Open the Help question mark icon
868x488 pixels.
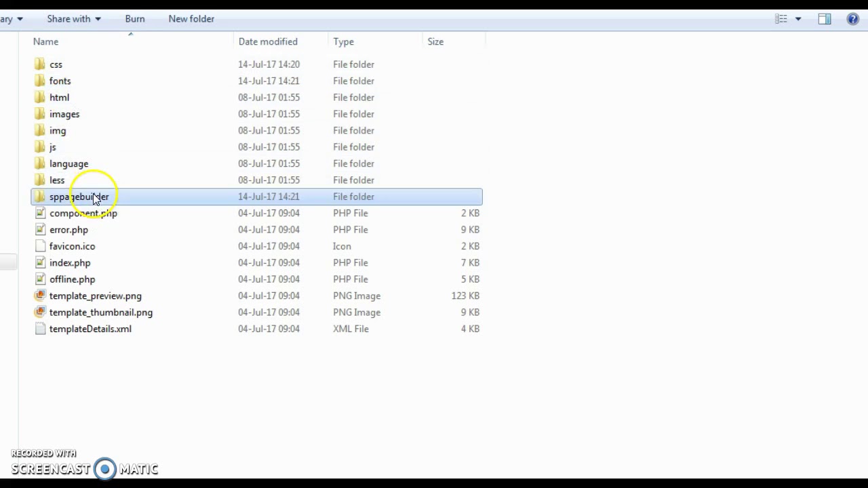[853, 19]
